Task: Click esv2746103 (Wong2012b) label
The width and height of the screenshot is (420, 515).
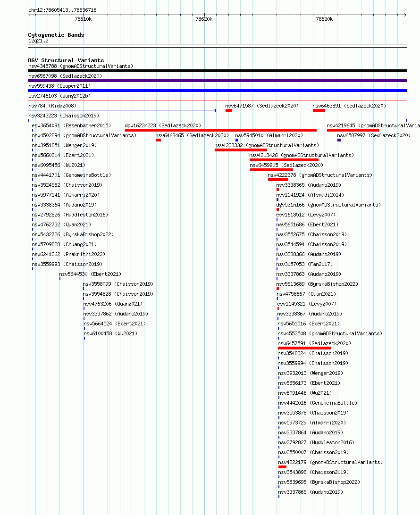Action: 59,96
